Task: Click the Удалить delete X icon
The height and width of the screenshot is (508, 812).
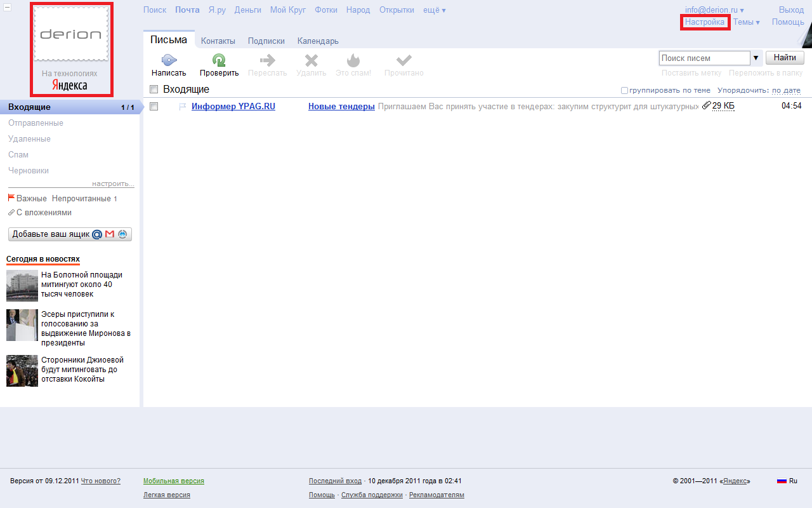Action: pos(311,60)
